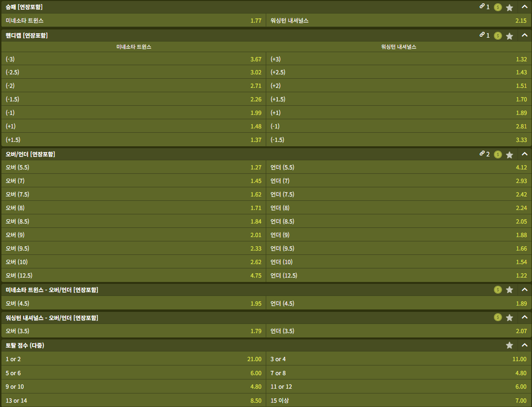The image size is (532, 407).
Task: Click coin icon in 워싱턴 내셔널스 - 오버/언더 header
Action: (498, 318)
